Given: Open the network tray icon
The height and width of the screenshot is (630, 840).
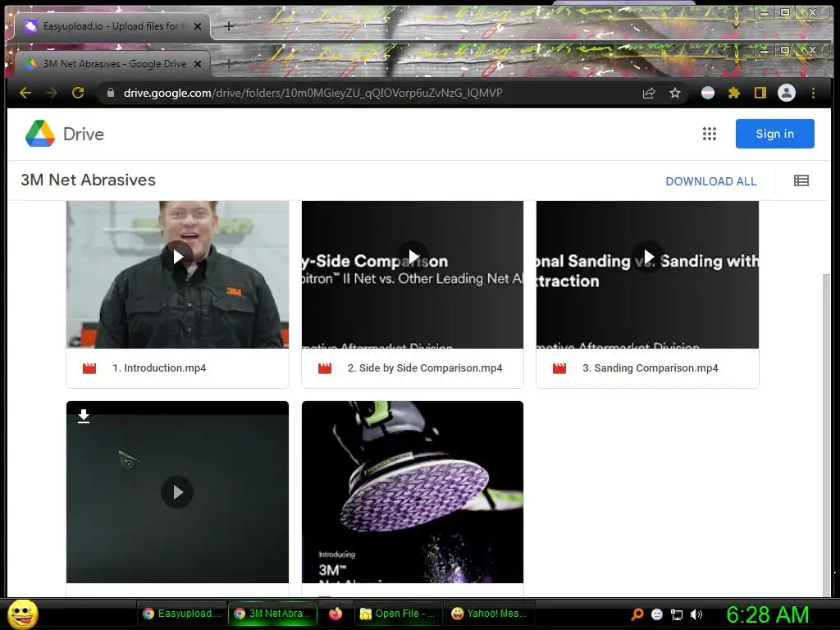Looking at the screenshot, I should (677, 614).
